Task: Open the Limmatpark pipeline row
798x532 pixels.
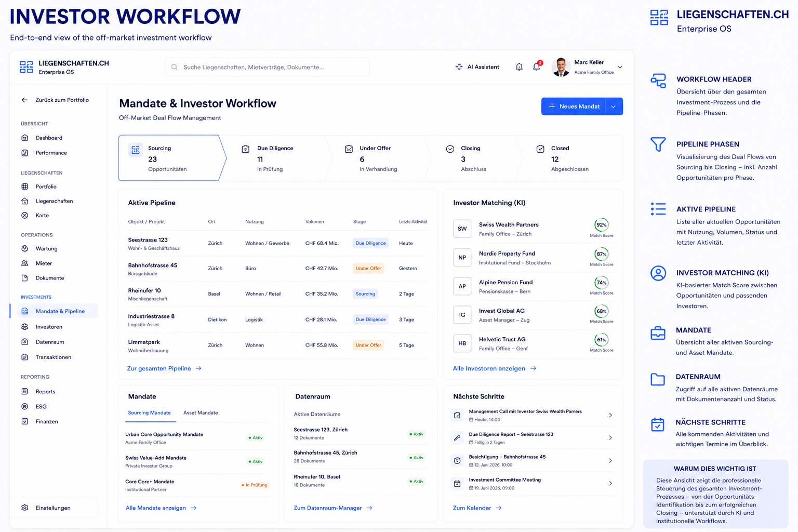Action: pos(278,345)
